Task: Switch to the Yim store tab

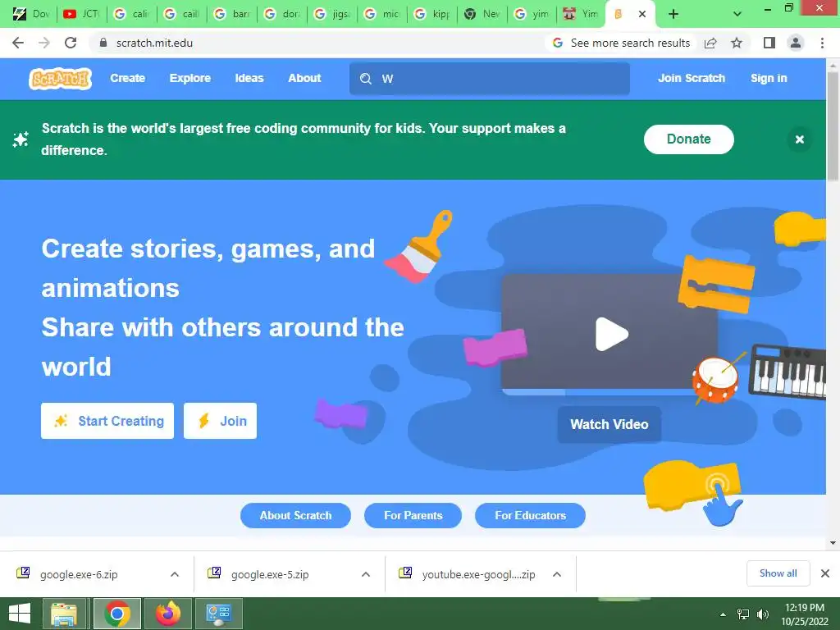Action: (x=582, y=14)
